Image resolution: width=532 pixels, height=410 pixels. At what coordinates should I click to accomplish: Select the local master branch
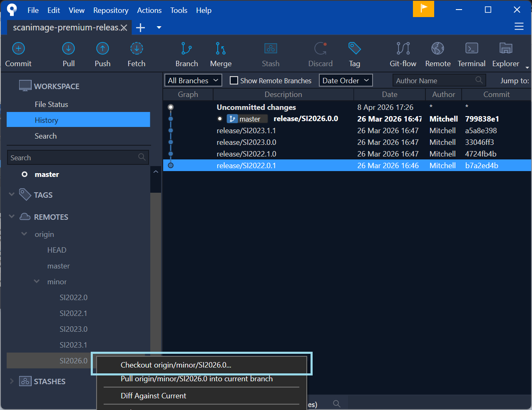pos(47,174)
